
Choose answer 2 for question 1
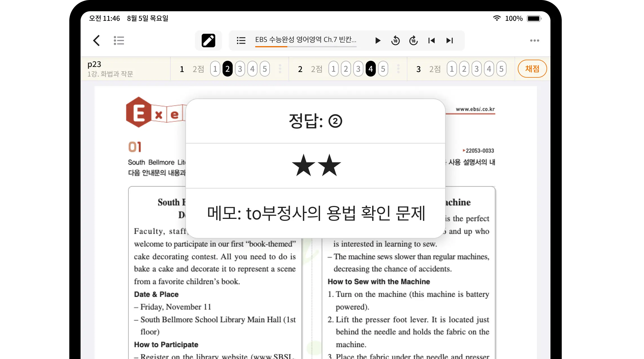tap(228, 69)
